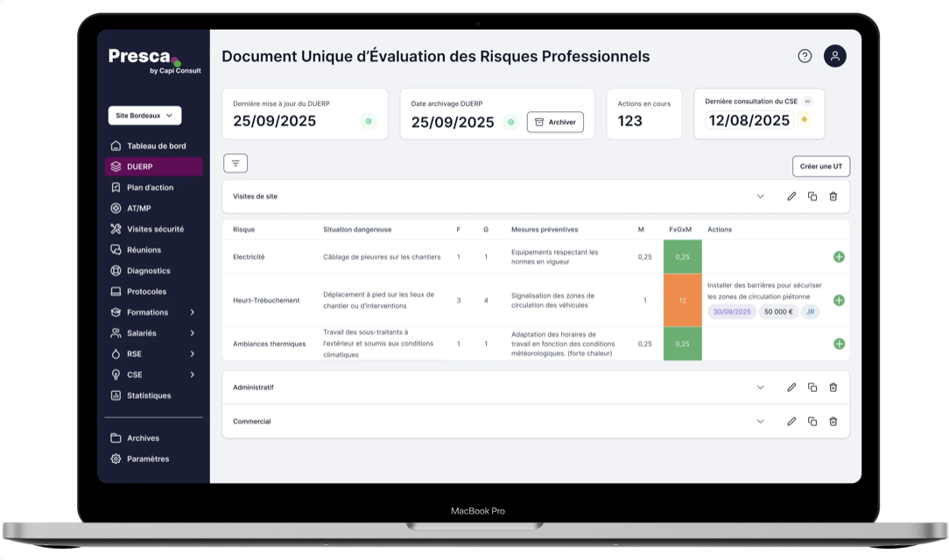The height and width of the screenshot is (560, 949).
Task: Go to Plan d'action in the sidebar
Action: click(x=150, y=187)
